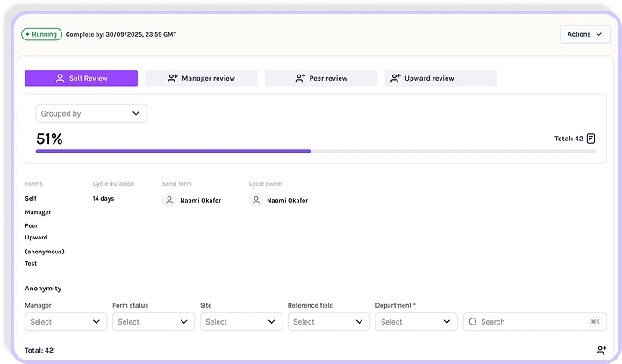This screenshot has width=622, height=364.
Task: Click Naomi Okafor avatar under Send form
Action: (x=169, y=200)
